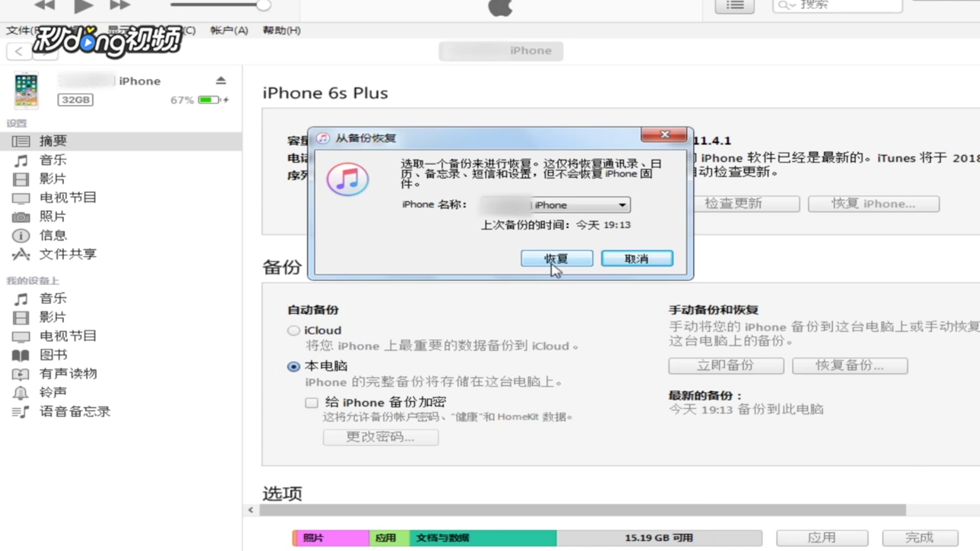This screenshot has height=551, width=980.
Task: Click the 完成 button
Action: point(920,538)
